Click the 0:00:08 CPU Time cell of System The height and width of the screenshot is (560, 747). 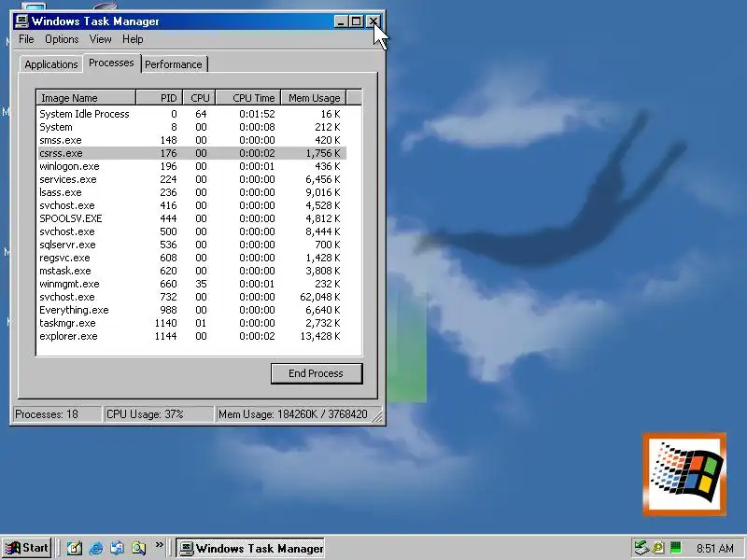click(x=258, y=127)
